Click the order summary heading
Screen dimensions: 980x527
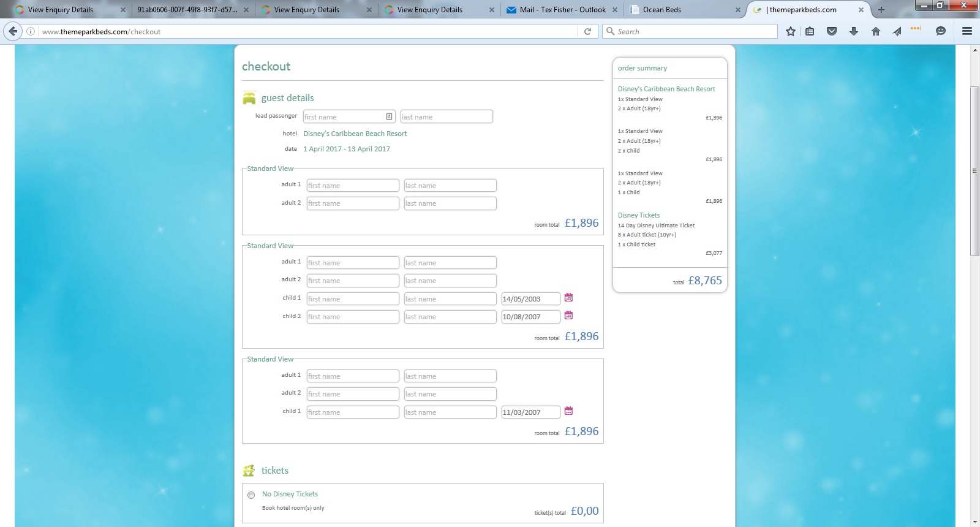click(643, 68)
